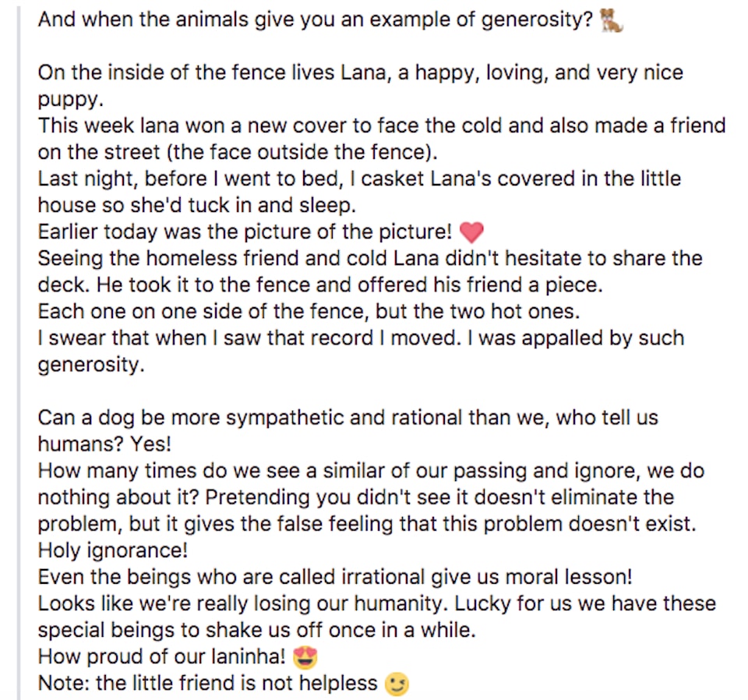Viewport: 748px width, 700px height.
Task: Click the sentence 'Even the beings who are called'
Action: point(335,577)
